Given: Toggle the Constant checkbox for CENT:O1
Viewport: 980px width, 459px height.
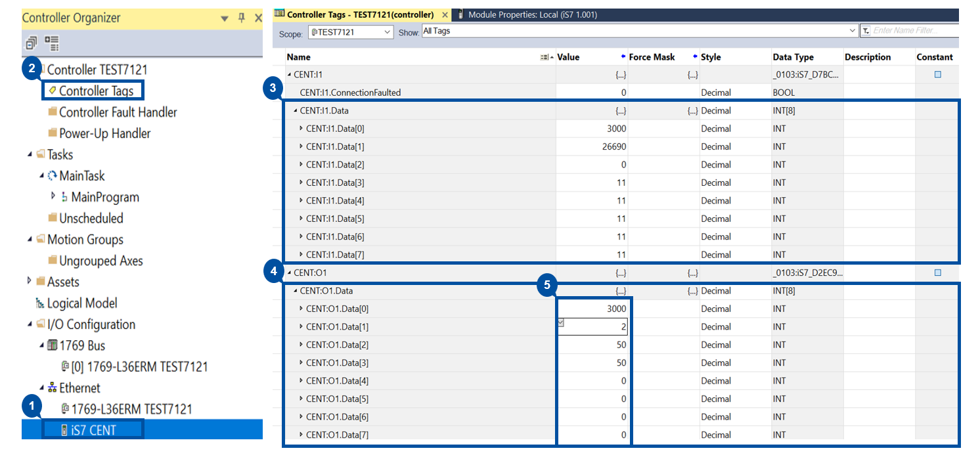Looking at the screenshot, I should [x=937, y=273].
